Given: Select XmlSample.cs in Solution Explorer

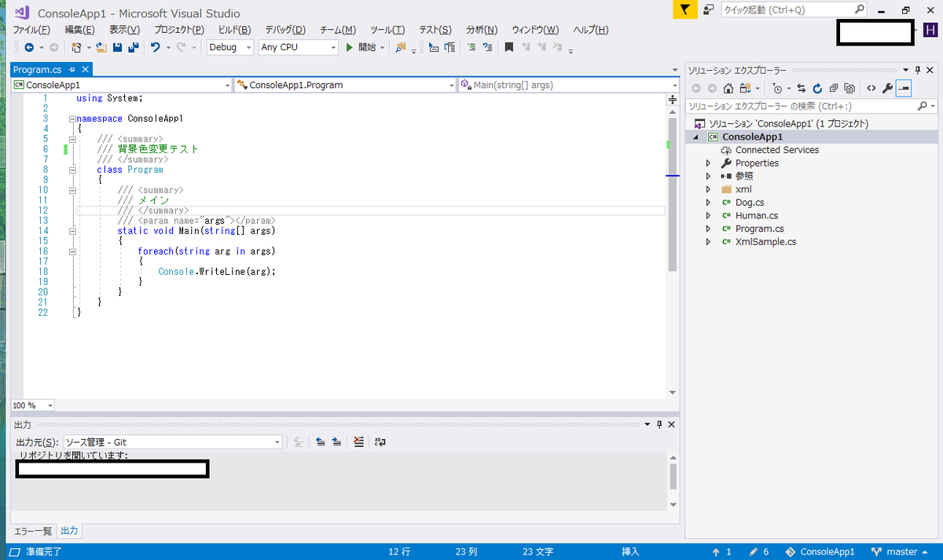Looking at the screenshot, I should click(765, 242).
